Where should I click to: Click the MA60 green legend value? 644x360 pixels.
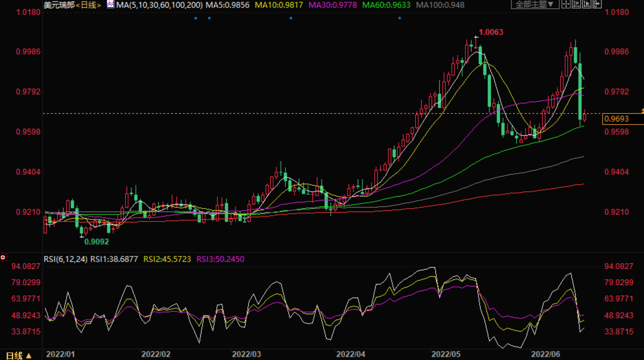(386, 5)
